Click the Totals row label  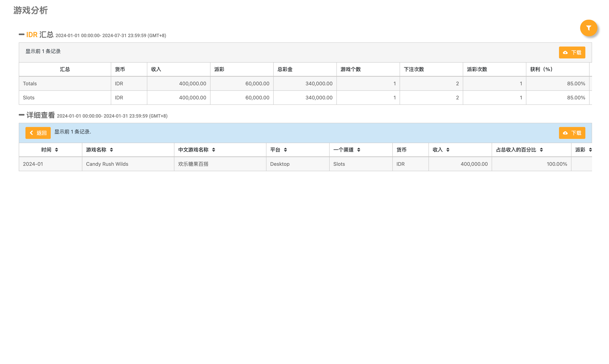point(30,84)
